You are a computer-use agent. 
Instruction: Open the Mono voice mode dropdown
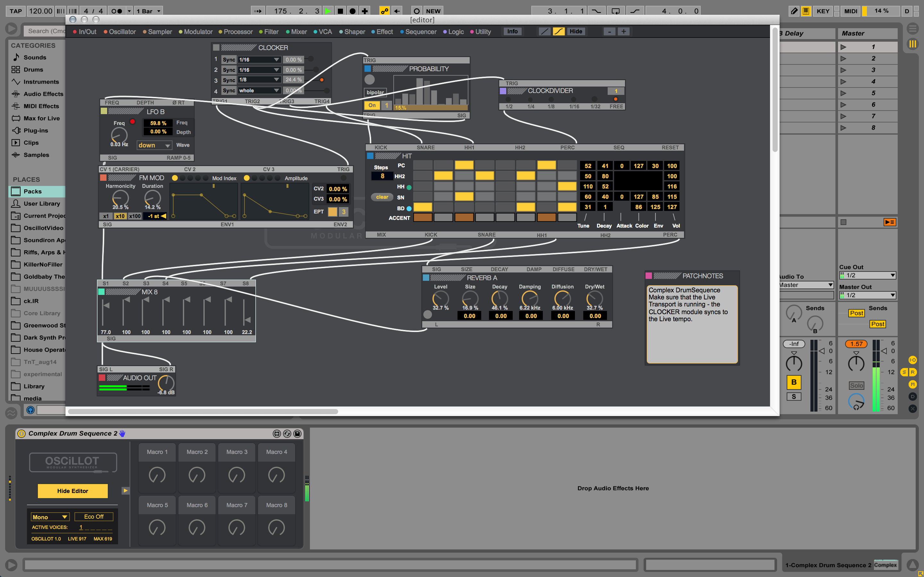pyautogui.click(x=50, y=517)
